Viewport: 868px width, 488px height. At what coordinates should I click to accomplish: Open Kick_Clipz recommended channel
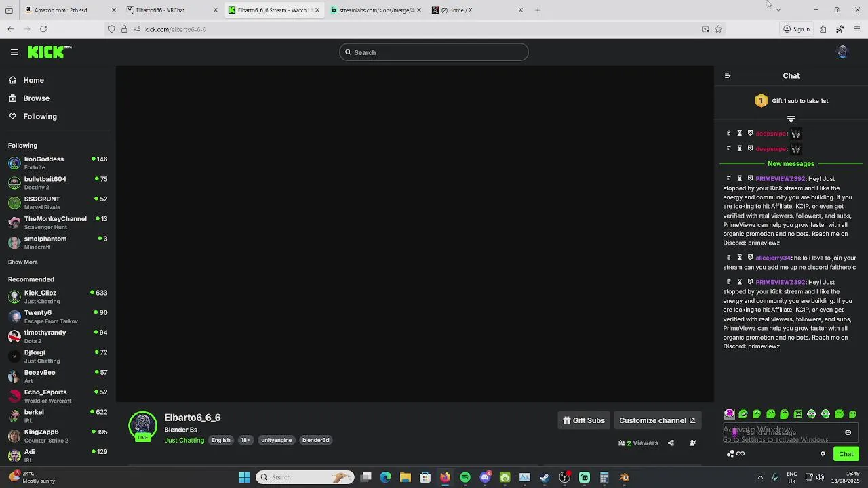(x=58, y=297)
